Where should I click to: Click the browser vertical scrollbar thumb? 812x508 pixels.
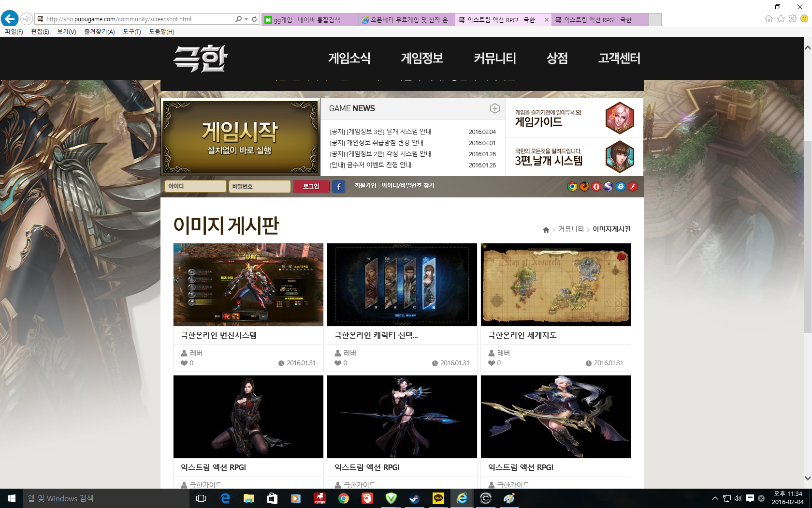click(808, 237)
